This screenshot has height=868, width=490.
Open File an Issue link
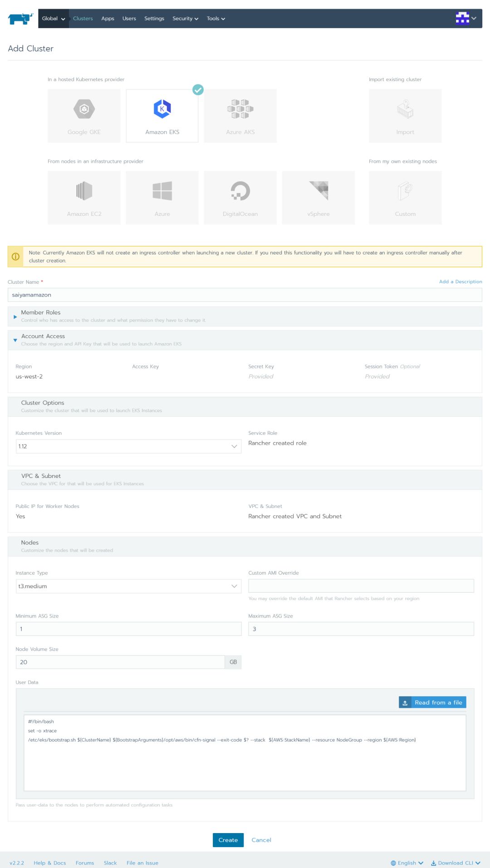tap(142, 863)
